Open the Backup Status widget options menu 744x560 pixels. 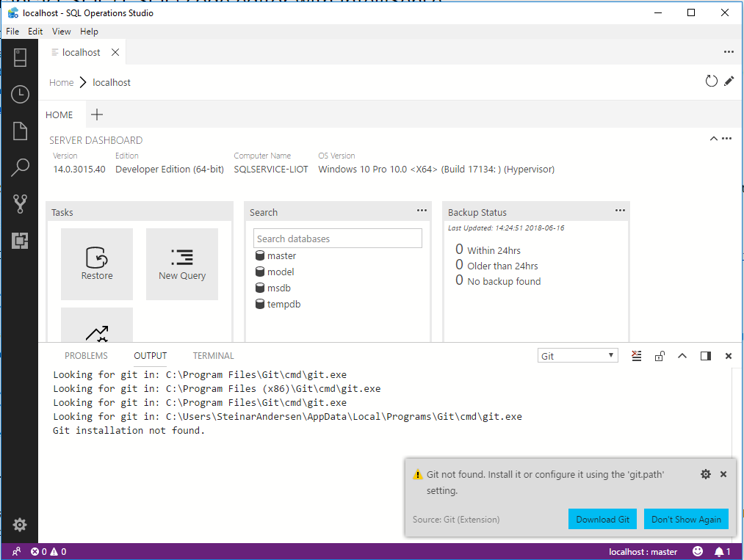tap(620, 210)
